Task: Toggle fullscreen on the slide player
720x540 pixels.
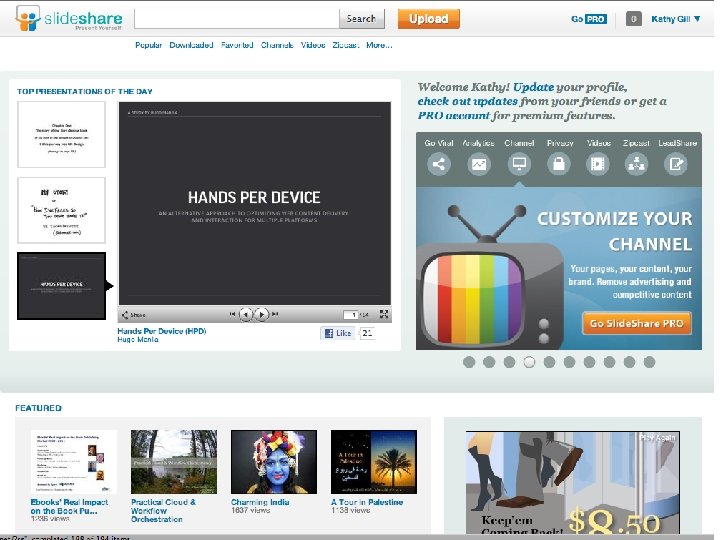Action: point(384,314)
